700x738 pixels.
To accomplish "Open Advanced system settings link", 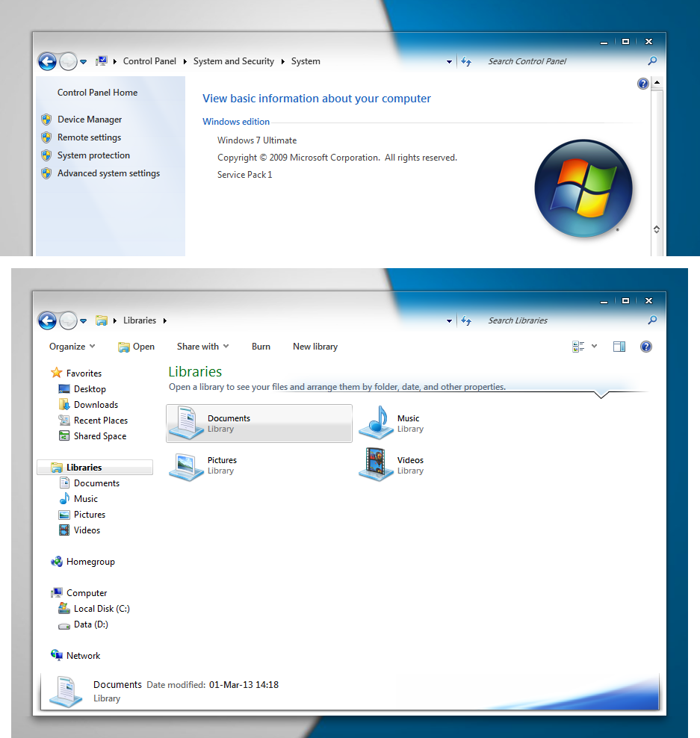I will tap(109, 173).
